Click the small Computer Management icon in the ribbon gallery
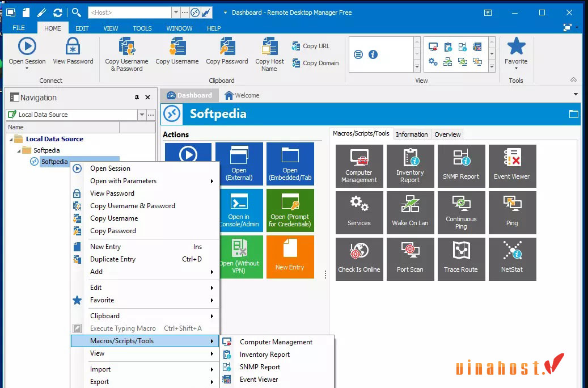Viewport: 588px width, 388px height. click(x=433, y=47)
